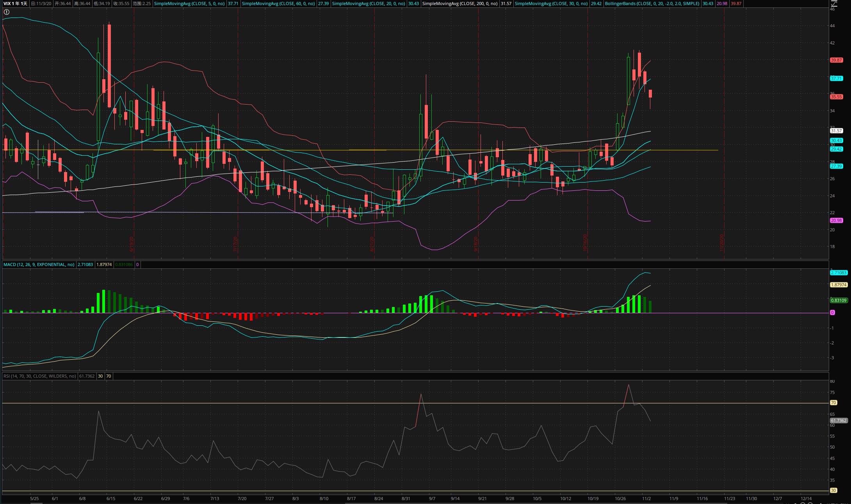This screenshot has width=851, height=504.
Task: Click MACD value 2.71083 in header
Action: [x=85, y=264]
